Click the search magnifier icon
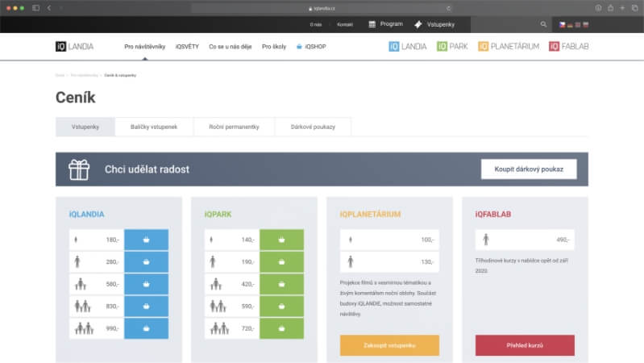Screen dimensions: 644x363 pyautogui.click(x=543, y=24)
